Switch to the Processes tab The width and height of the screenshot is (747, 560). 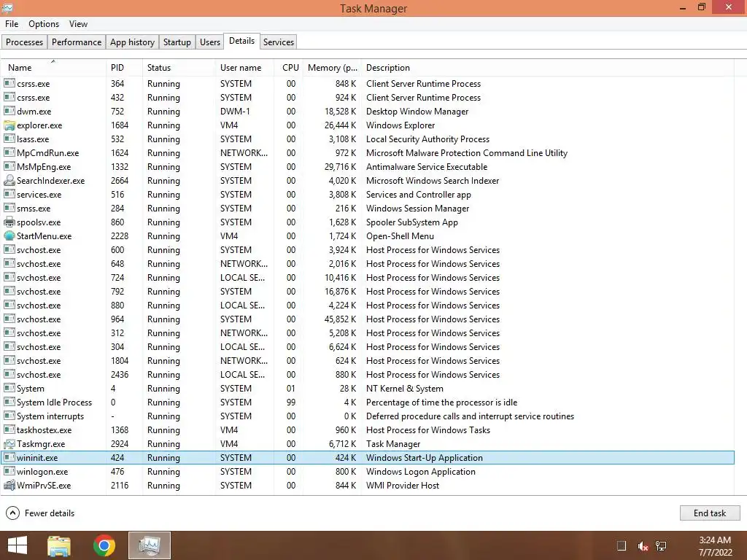point(24,42)
